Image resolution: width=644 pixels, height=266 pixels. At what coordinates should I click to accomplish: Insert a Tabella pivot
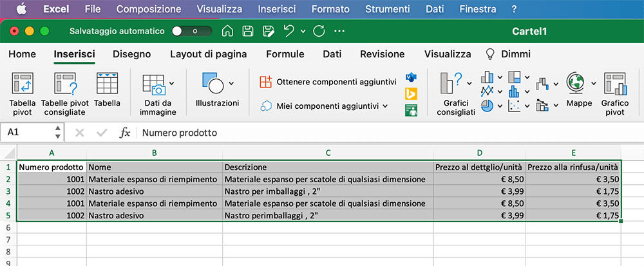[x=23, y=93]
